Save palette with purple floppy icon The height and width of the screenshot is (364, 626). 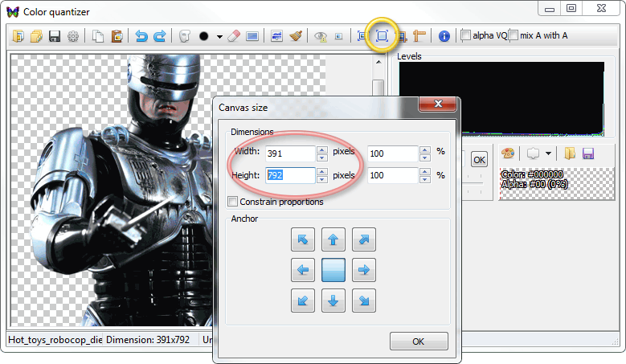click(x=588, y=153)
